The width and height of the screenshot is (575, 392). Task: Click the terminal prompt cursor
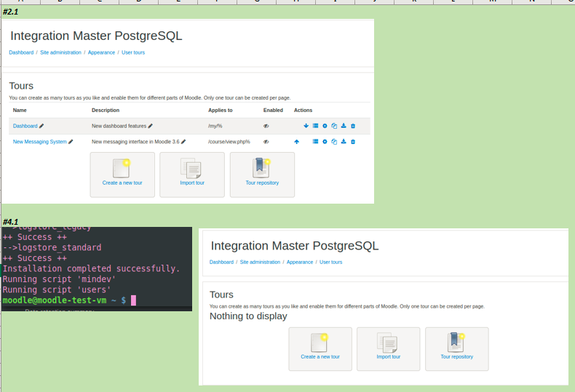133,300
